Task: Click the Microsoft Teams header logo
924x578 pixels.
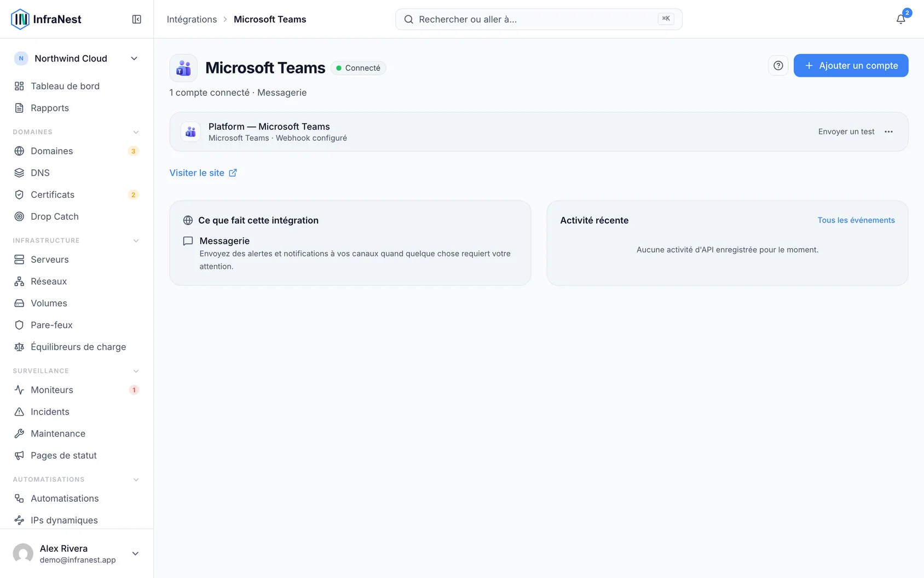Action: pos(183,68)
